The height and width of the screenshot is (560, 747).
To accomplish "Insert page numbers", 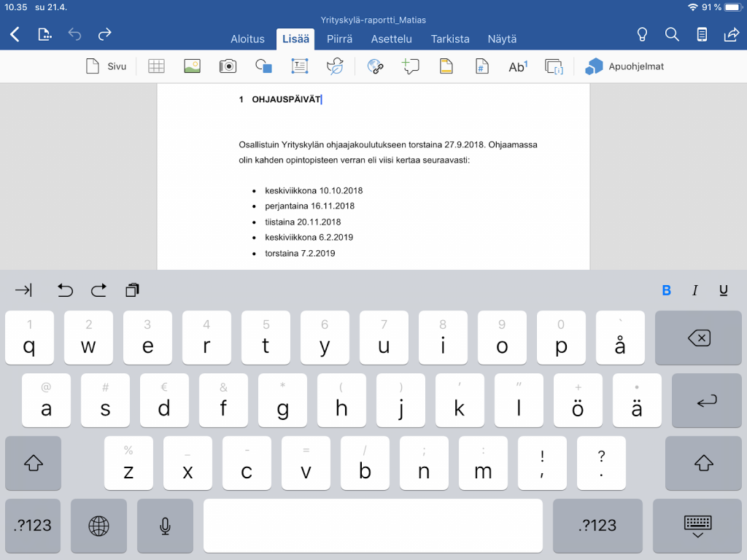I will (x=481, y=66).
